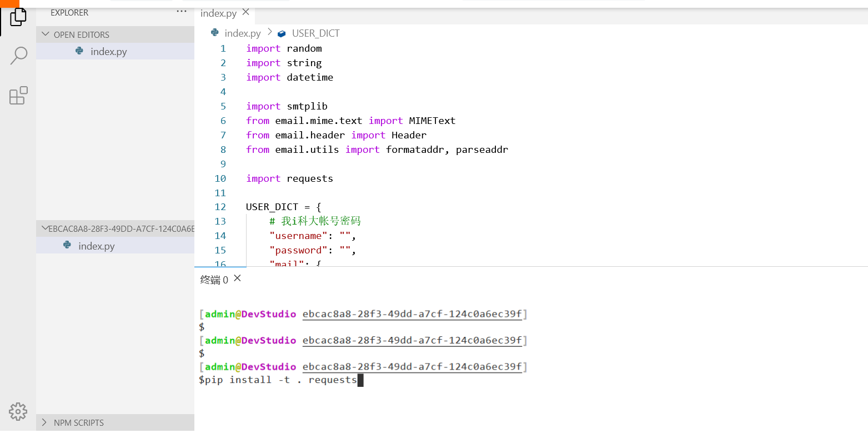Click the '# 我i科大帐号密码' comment
The image size is (868, 448).
tap(315, 221)
